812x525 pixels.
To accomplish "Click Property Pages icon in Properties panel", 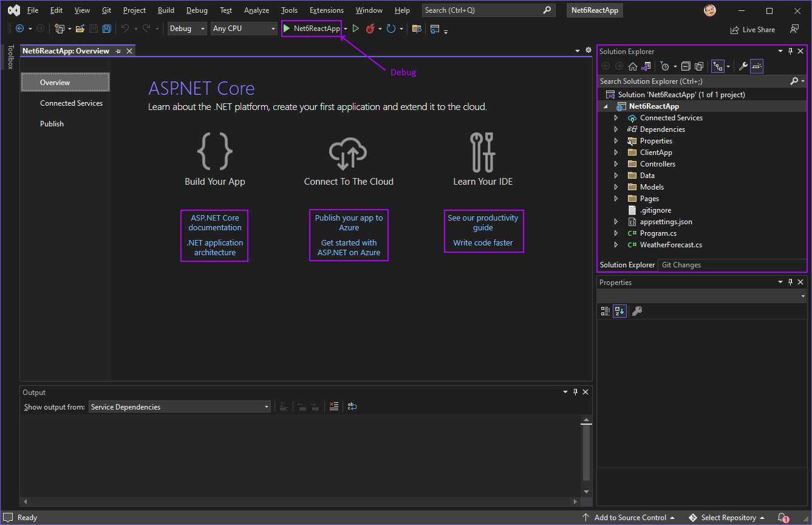I will pos(637,311).
